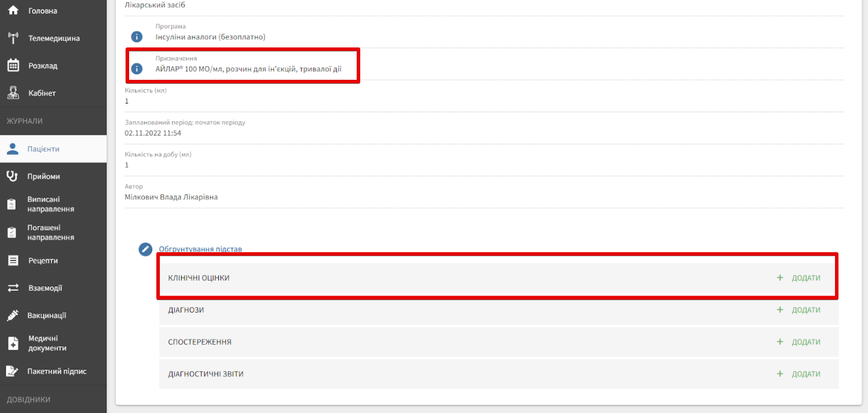Select Пацієнти in the sidebar menu
Screen dimensions: 868x413
[43, 149]
